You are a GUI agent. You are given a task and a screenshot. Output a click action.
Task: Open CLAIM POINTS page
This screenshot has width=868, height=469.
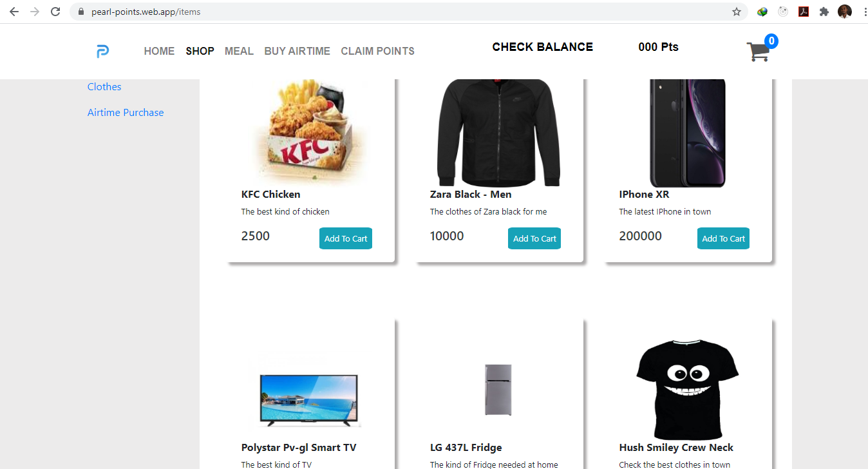[x=377, y=51]
